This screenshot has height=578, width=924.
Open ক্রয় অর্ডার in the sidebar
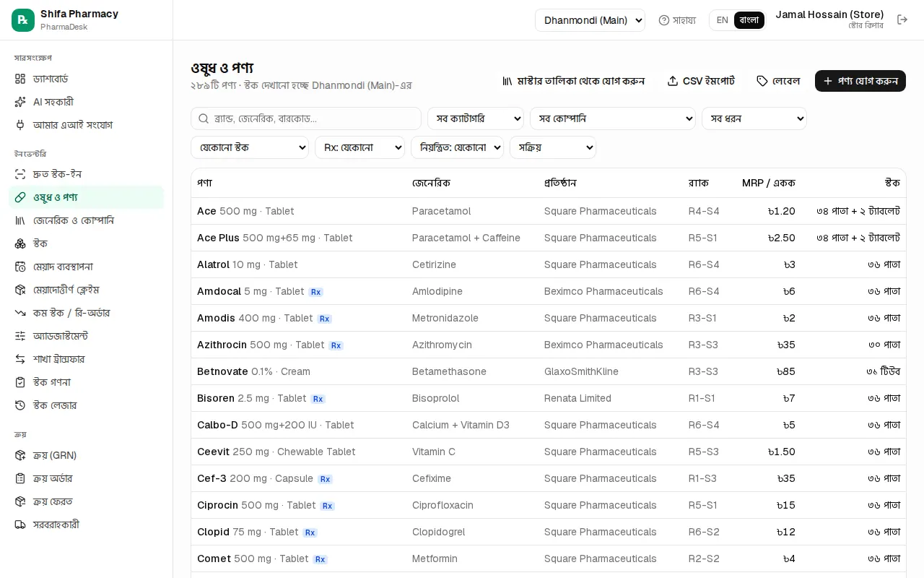[x=87, y=478]
